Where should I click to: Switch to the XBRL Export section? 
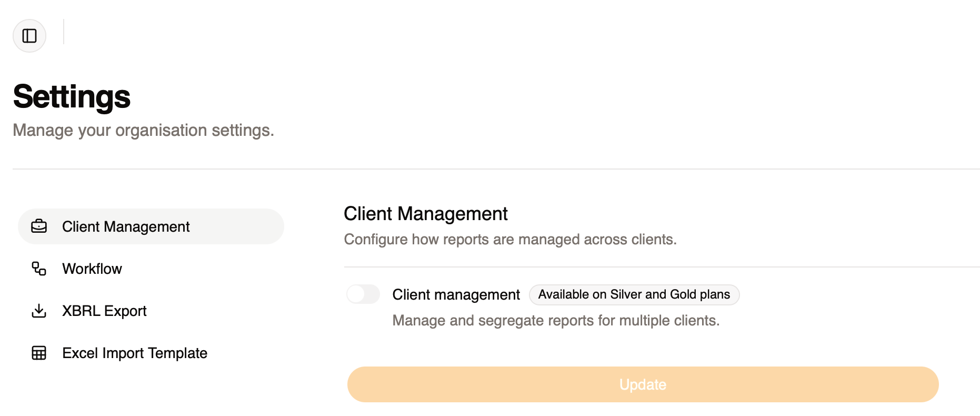104,311
